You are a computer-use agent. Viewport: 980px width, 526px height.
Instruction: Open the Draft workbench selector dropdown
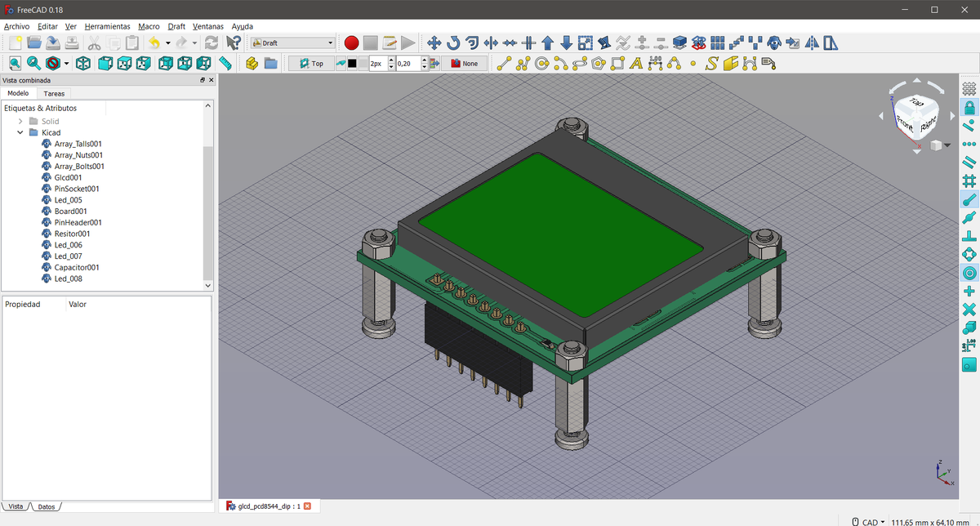click(x=294, y=42)
